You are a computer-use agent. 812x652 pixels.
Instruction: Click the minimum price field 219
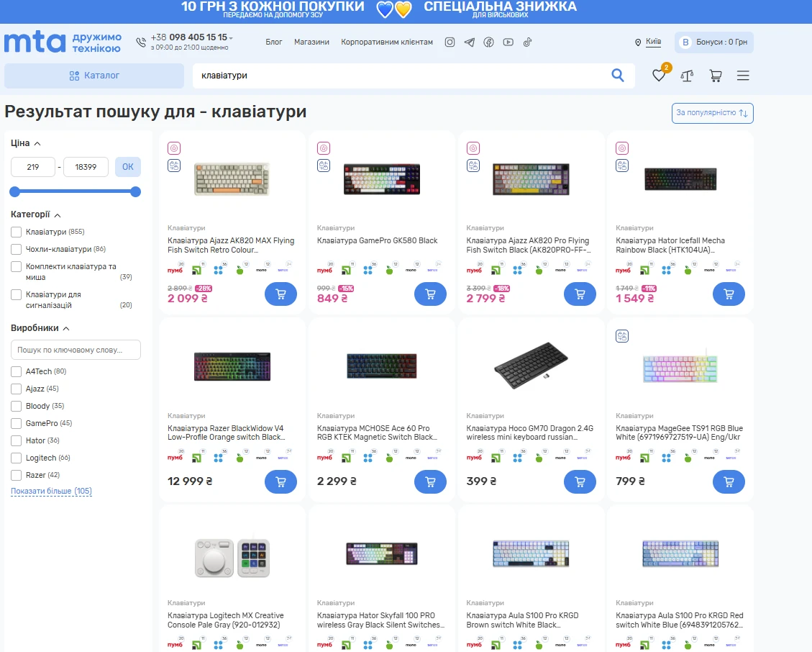click(x=33, y=167)
